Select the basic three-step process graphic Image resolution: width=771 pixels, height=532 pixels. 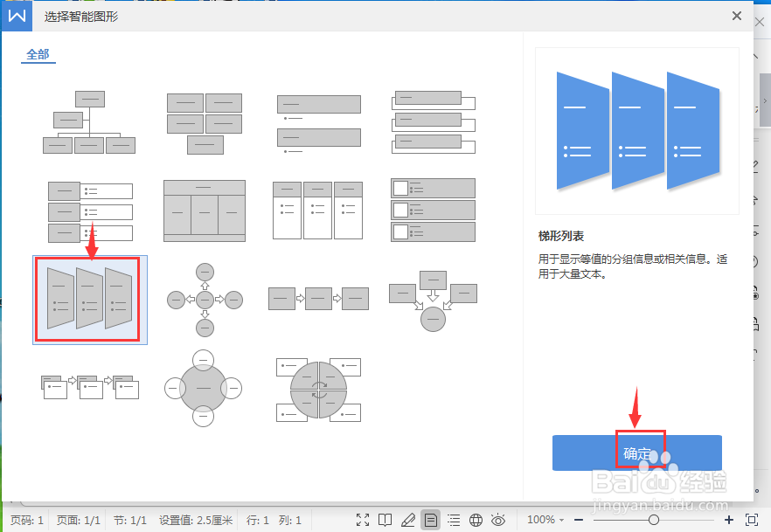[318, 299]
